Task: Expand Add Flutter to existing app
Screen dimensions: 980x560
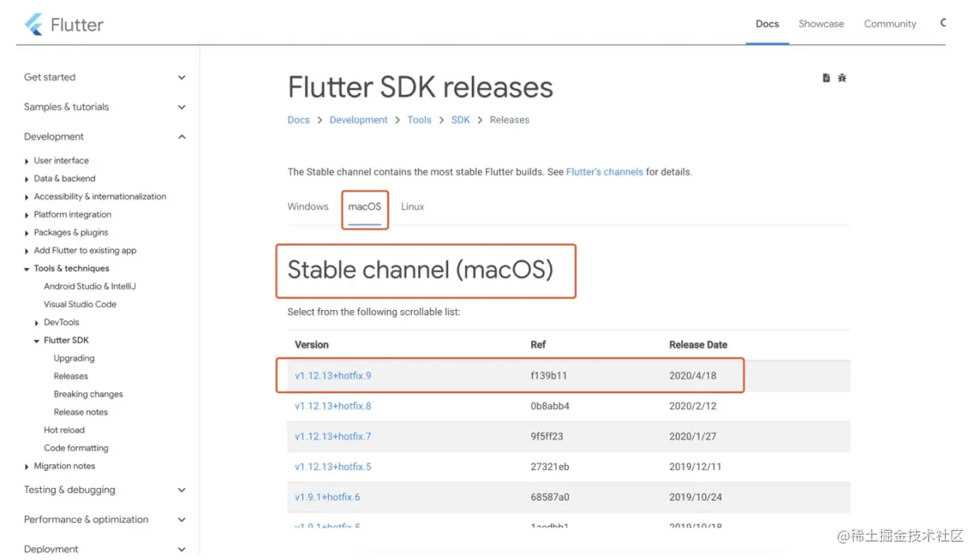Action: point(27,251)
